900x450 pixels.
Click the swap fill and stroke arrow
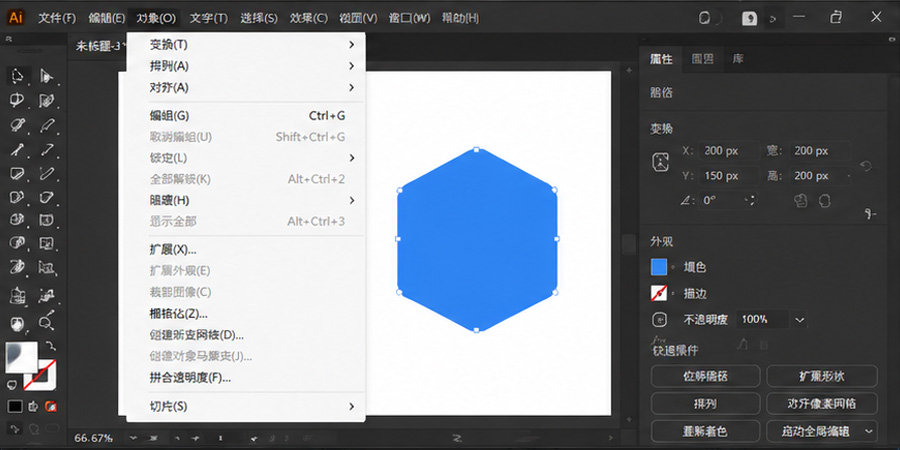[51, 346]
